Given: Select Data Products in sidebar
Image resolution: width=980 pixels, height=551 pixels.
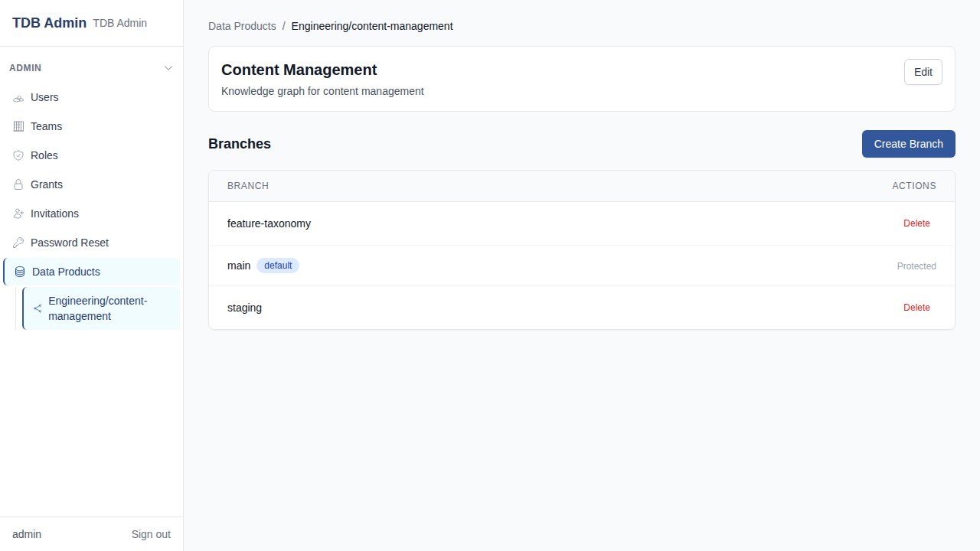Looking at the screenshot, I should [91, 272].
